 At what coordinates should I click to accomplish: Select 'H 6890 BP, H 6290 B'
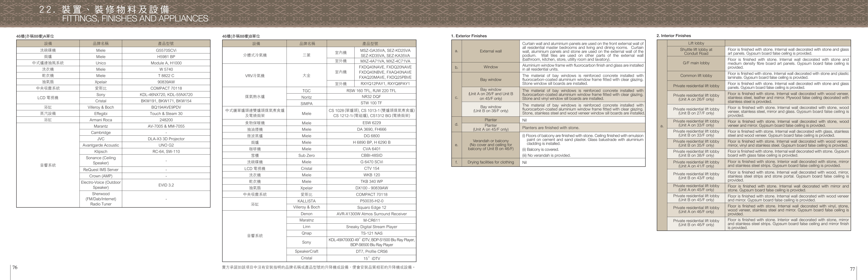click(371, 142)
